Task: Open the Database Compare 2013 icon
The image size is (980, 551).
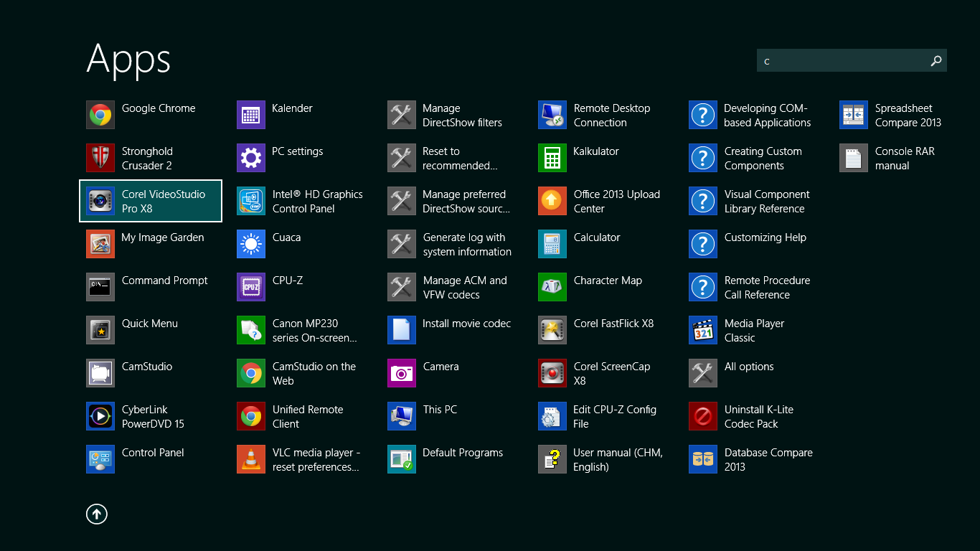Action: tap(703, 459)
